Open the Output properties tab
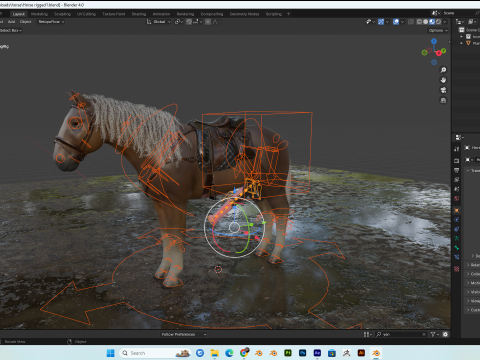Image resolution: width=480 pixels, height=360 pixels. click(x=457, y=170)
